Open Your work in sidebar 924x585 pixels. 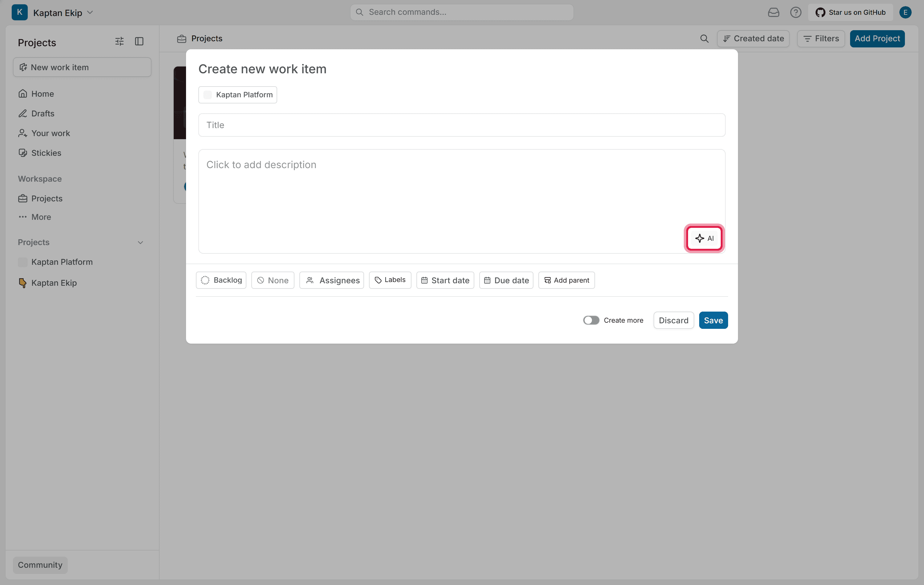pyautogui.click(x=50, y=133)
